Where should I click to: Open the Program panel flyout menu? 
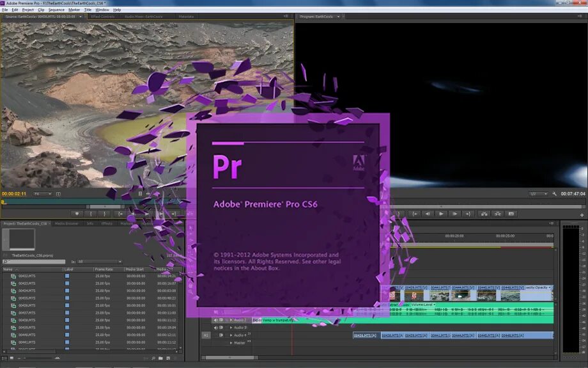[580, 16]
